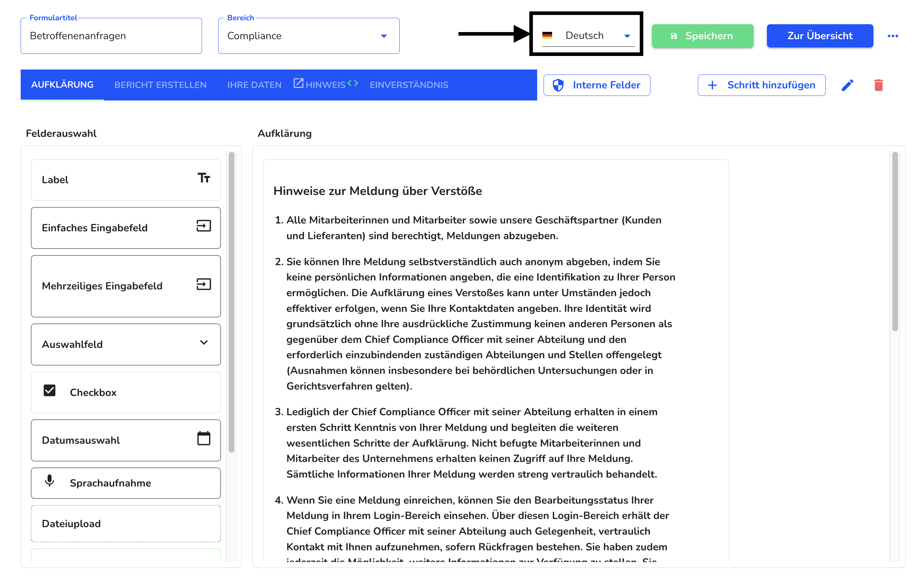Click the Formulartitel input field
924x581 pixels.
tap(111, 36)
